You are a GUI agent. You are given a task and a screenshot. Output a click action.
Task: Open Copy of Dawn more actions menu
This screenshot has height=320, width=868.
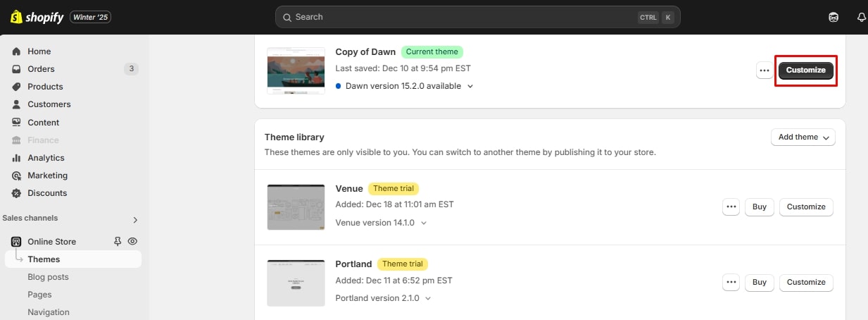(765, 70)
